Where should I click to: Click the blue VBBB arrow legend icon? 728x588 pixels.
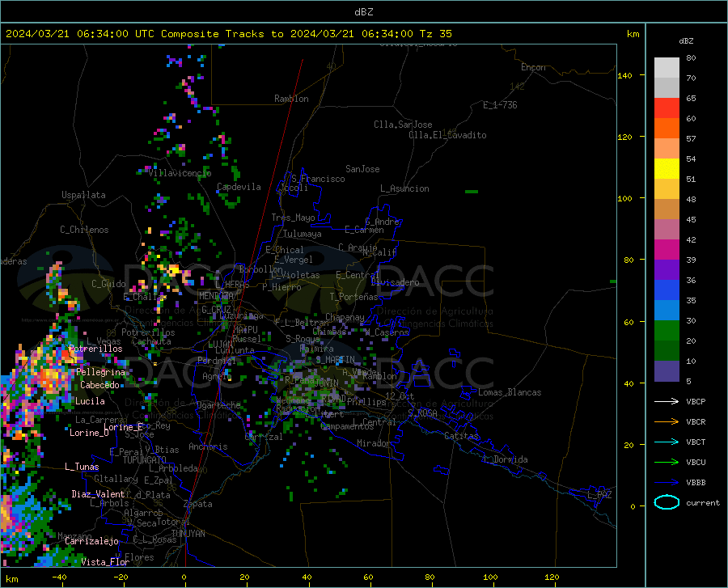667,483
